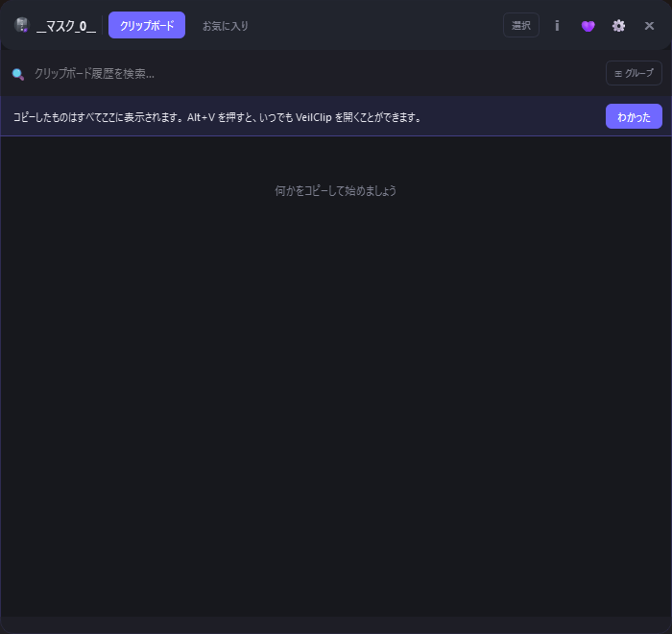672x634 pixels.
Task: Click the bottom status bar strip
Action: point(336,624)
